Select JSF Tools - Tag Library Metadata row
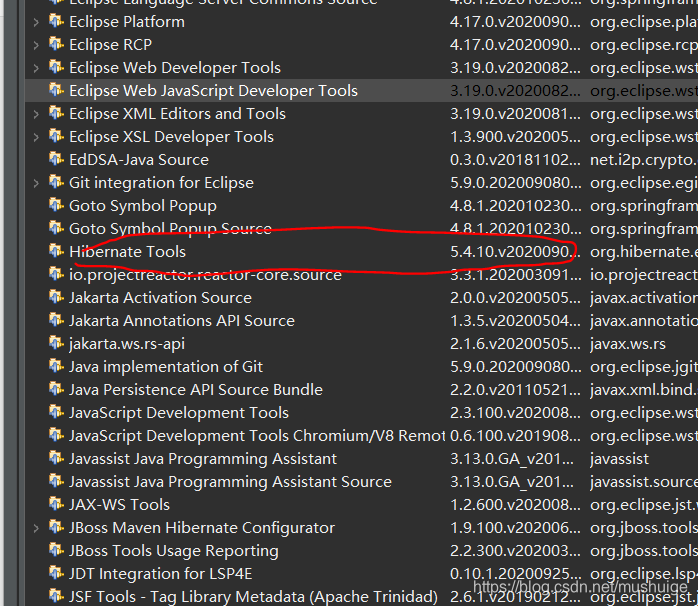 tap(361, 597)
